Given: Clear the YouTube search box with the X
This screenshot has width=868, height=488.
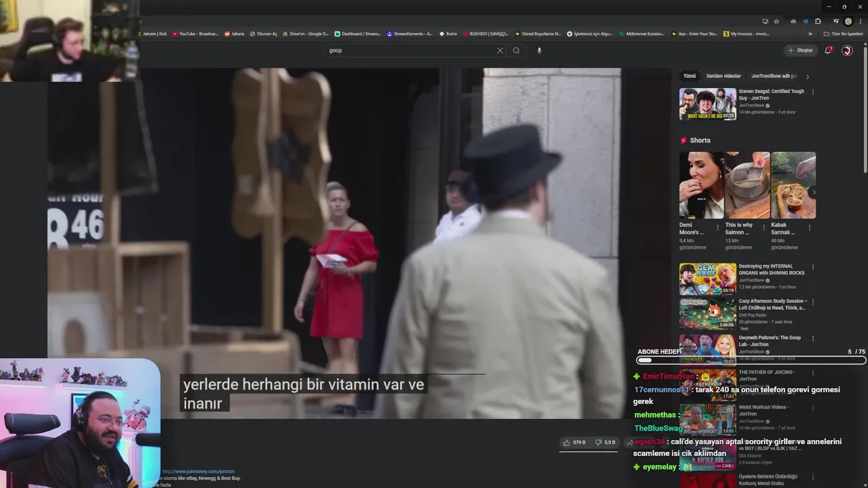Looking at the screenshot, I should pos(500,50).
